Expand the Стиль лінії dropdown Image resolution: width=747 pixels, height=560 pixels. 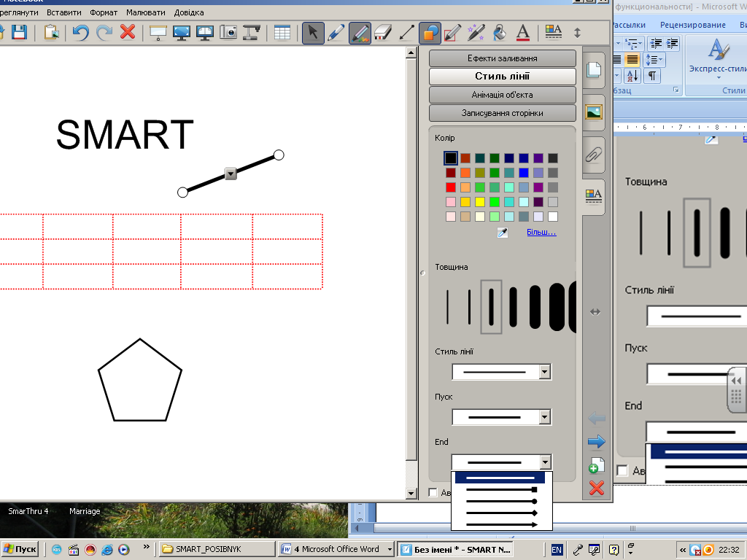545,372
